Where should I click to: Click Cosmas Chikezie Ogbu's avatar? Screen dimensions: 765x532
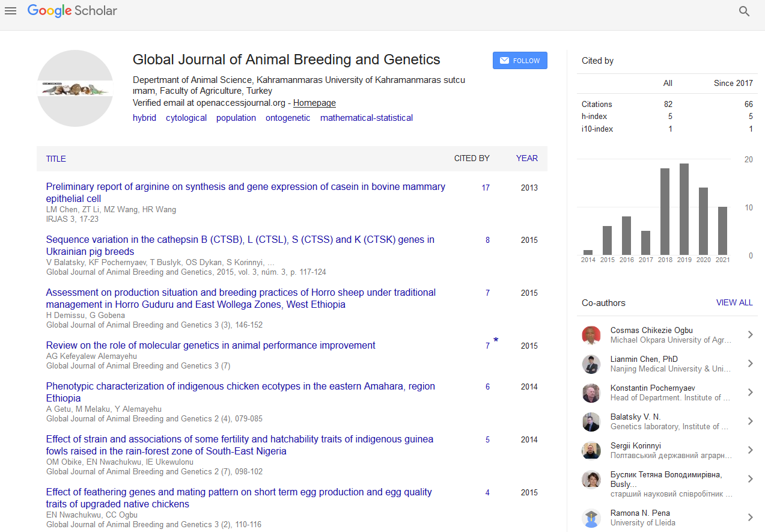click(x=591, y=335)
